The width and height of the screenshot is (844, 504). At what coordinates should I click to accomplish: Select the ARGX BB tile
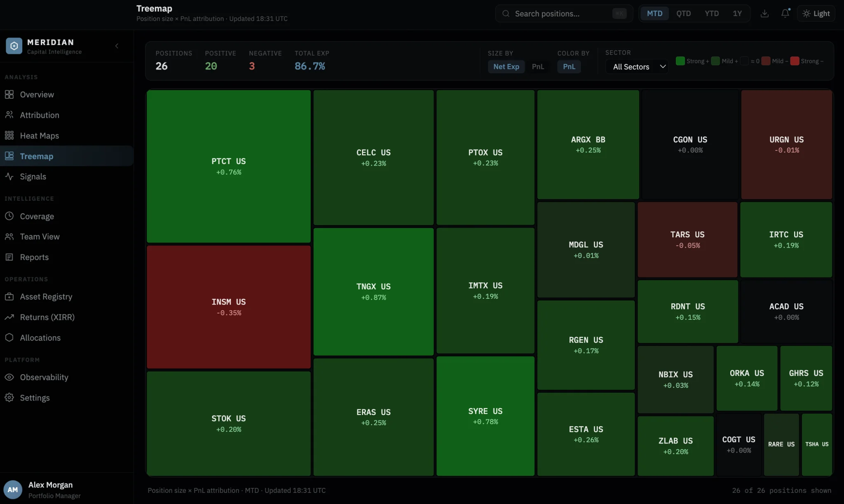click(x=588, y=145)
